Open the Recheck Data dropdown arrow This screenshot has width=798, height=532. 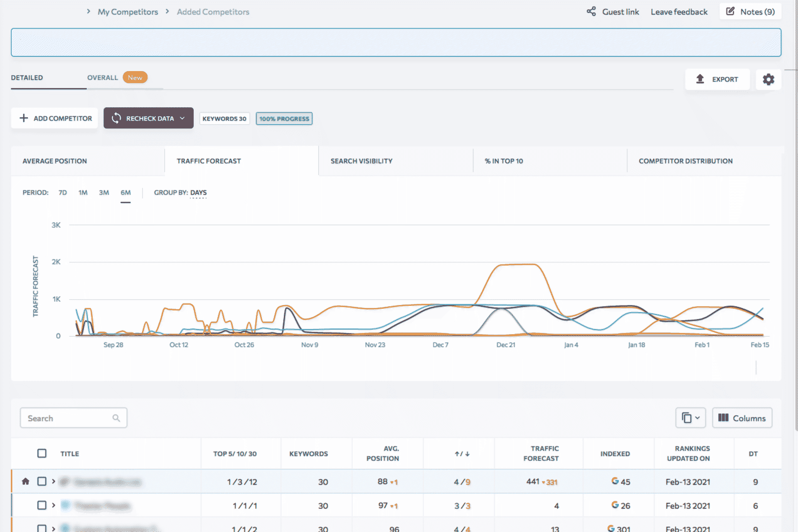pyautogui.click(x=182, y=118)
